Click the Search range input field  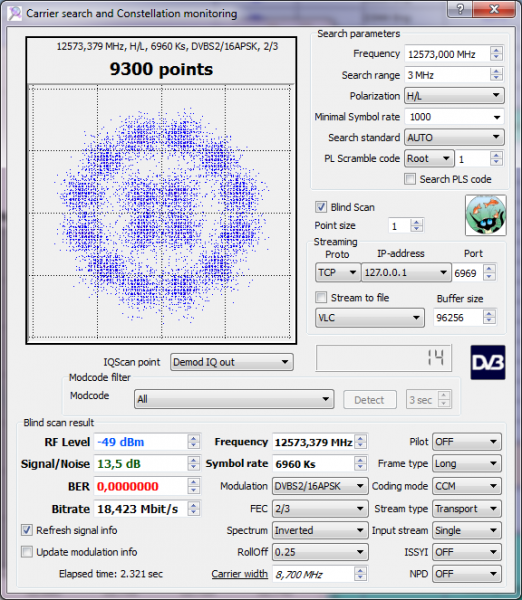tap(447, 75)
